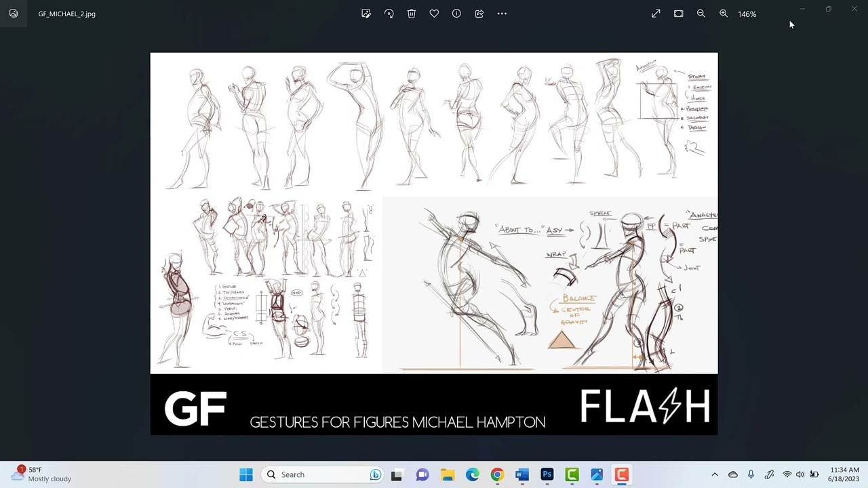The height and width of the screenshot is (488, 868).
Task: Open the See more ellipsis menu
Action: pos(502,14)
